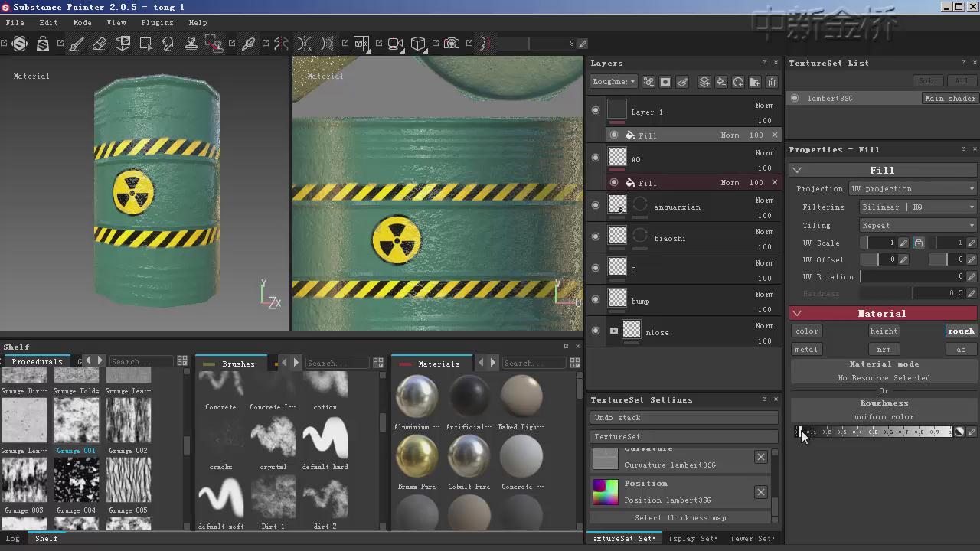Viewport: 980px width, 551px height.
Task: Toggle the symmetry mirror icon
Action: tap(282, 44)
